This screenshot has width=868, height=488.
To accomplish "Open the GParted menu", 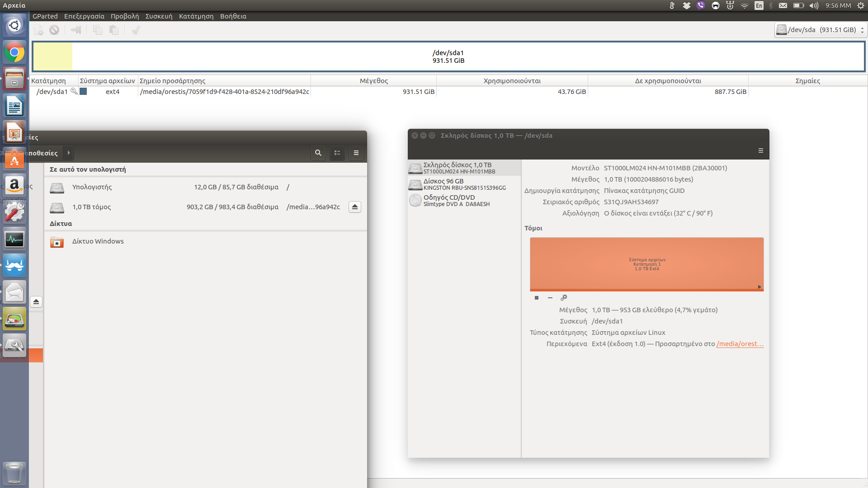I will pos(45,16).
